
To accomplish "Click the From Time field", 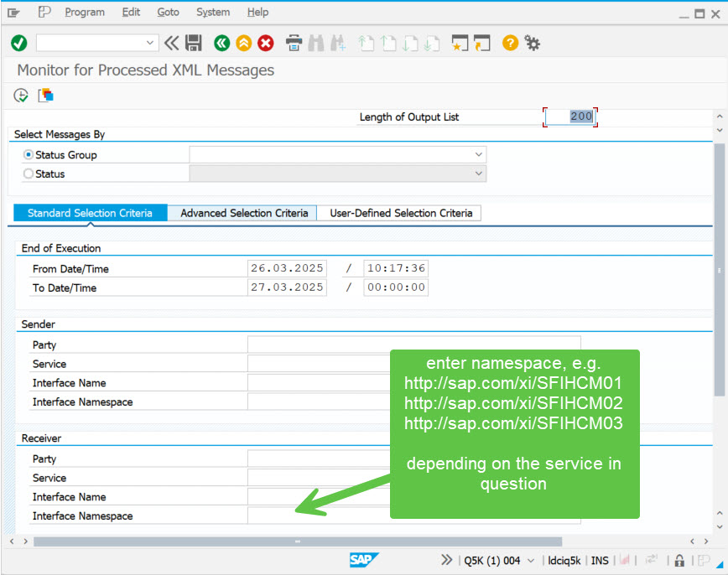I will [396, 268].
